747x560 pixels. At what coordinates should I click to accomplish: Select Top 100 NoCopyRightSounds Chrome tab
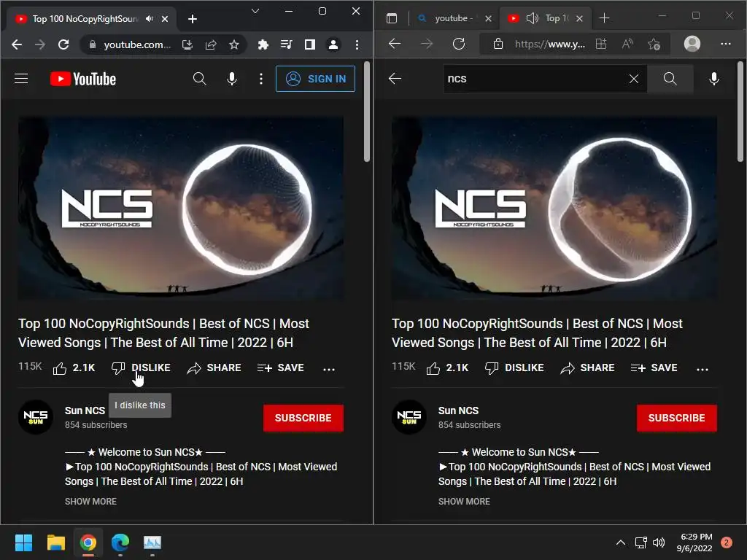[x=91, y=18]
